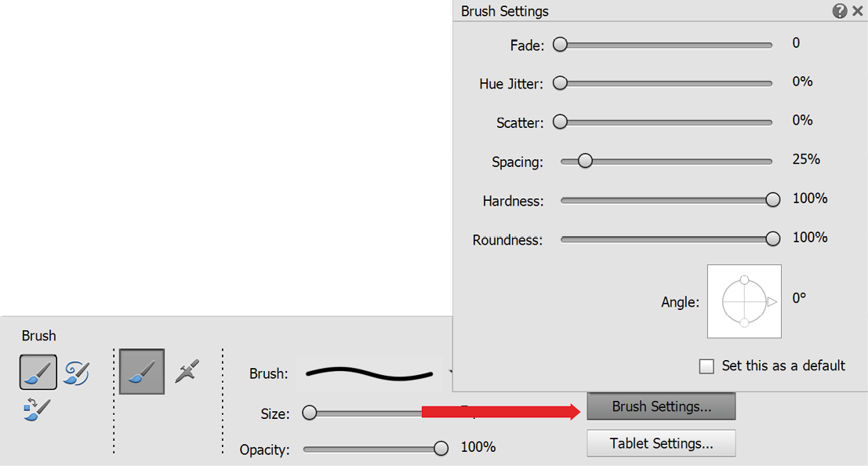Screen dimensions: 868x466
Task: Click the Angle dial top handle
Action: click(745, 280)
